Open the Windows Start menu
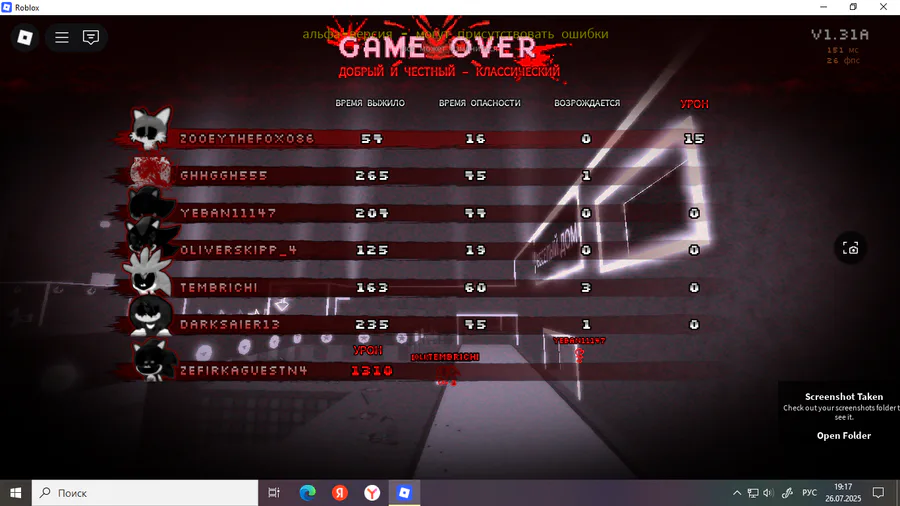This screenshot has height=506, width=900. tap(15, 493)
